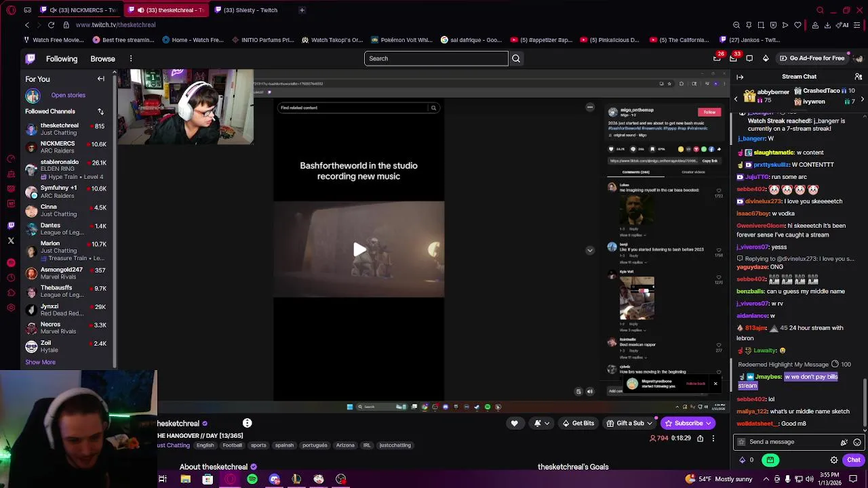Open stableronaldo channel in sidebar

tap(66, 169)
